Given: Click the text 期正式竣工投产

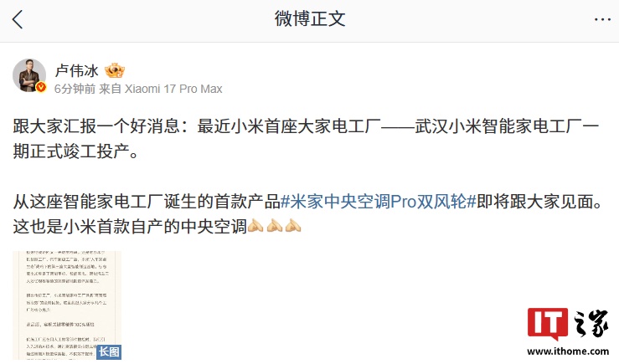Looking at the screenshot, I should (x=71, y=151).
